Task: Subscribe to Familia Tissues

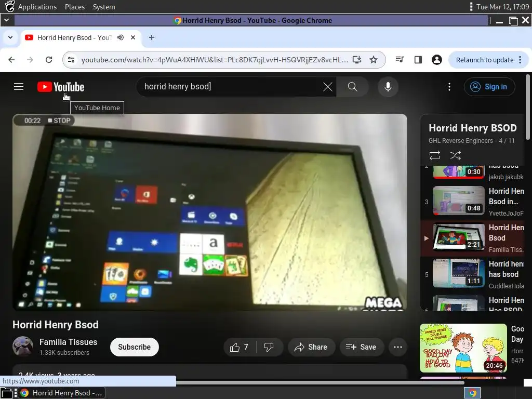Action: [135, 347]
